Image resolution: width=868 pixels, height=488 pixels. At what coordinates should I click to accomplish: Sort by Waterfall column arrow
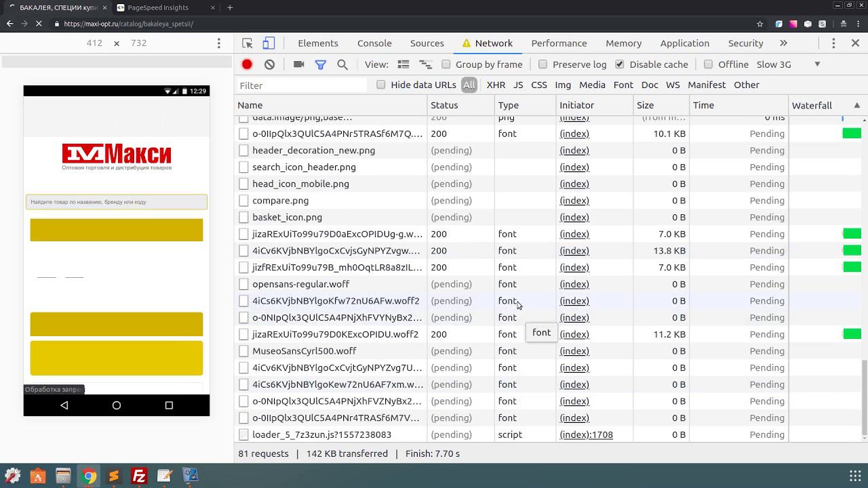(856, 105)
